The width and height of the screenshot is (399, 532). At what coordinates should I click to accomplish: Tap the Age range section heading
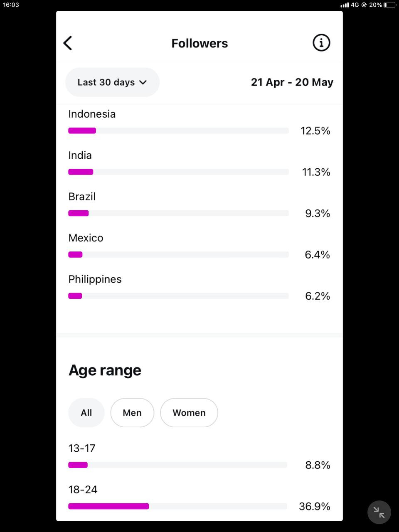pos(105,370)
